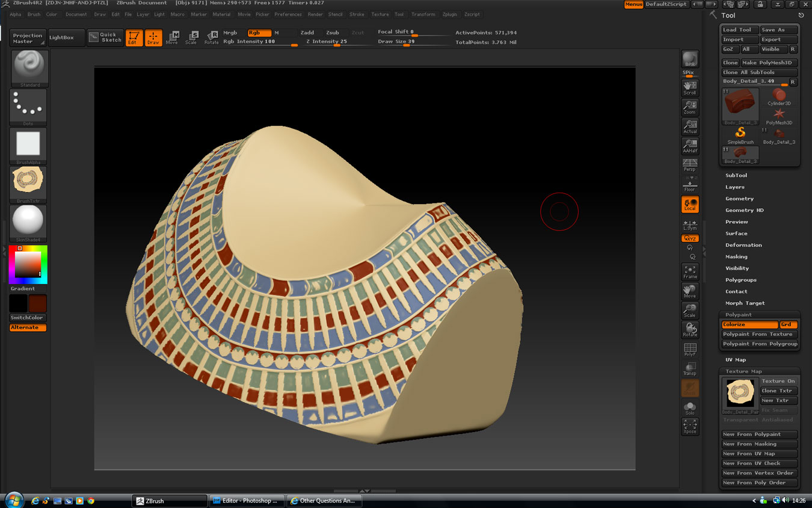Toggle Local transformations button
Image resolution: width=812 pixels, height=508 pixels.
pos(690,205)
